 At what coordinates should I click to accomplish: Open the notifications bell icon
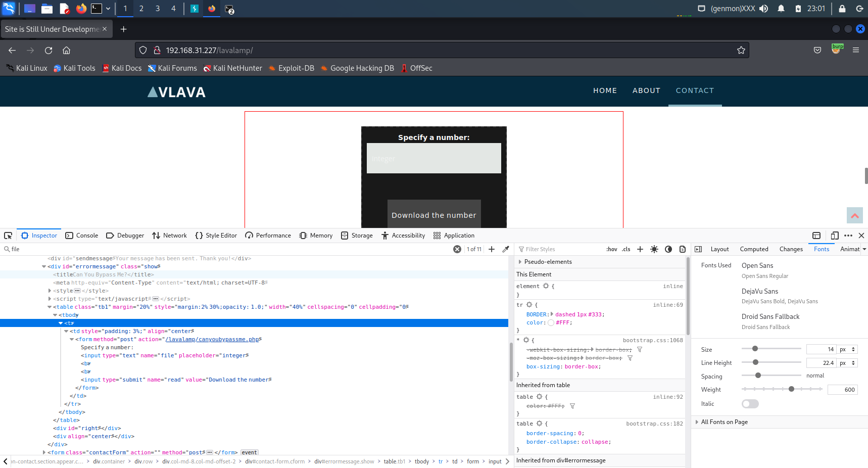click(x=781, y=9)
